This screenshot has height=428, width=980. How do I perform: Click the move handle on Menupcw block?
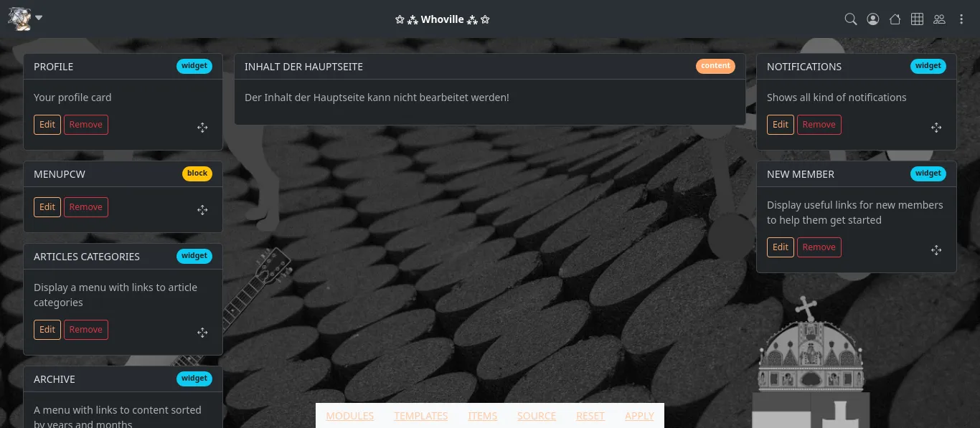click(x=202, y=210)
